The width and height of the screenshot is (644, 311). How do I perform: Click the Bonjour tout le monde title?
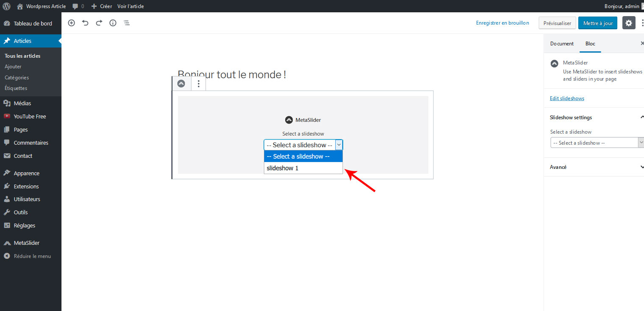232,75
